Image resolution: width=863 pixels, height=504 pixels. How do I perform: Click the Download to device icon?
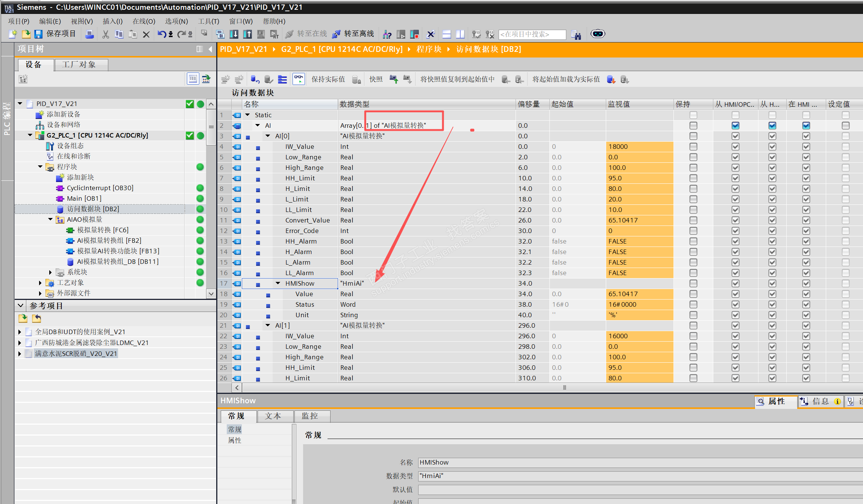(x=234, y=34)
